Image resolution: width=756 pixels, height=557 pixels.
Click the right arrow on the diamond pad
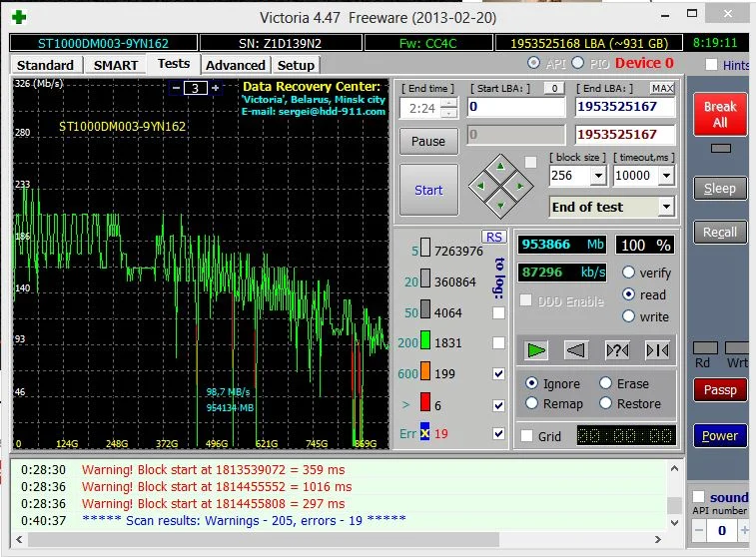pyautogui.click(x=518, y=186)
